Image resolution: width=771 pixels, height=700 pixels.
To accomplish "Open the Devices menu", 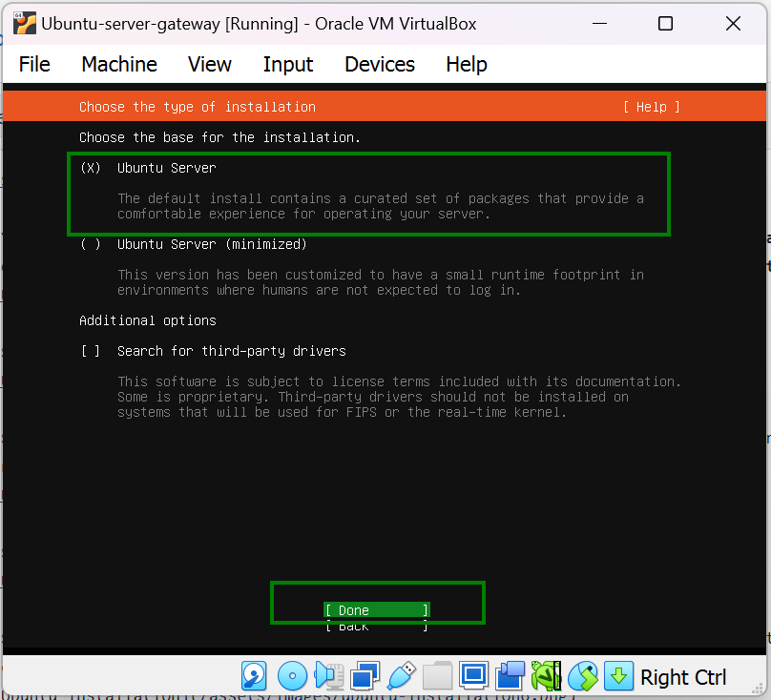I will tap(380, 65).
